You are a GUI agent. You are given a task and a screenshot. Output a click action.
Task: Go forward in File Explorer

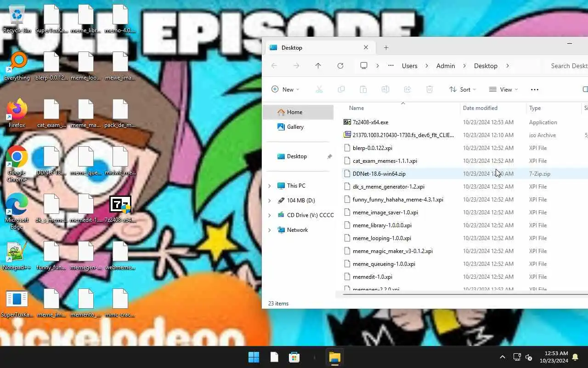tap(296, 66)
